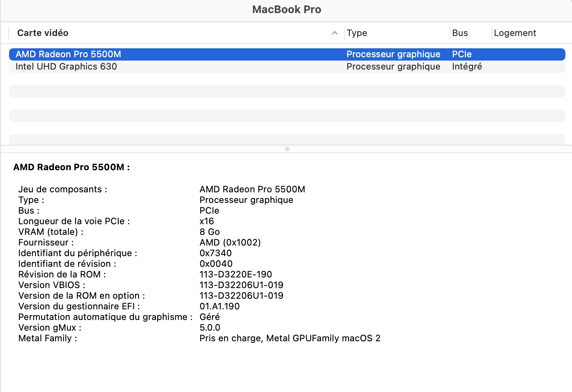Select the Intel UHD Graphics 630 row
This screenshot has width=572, height=392.
tap(287, 67)
